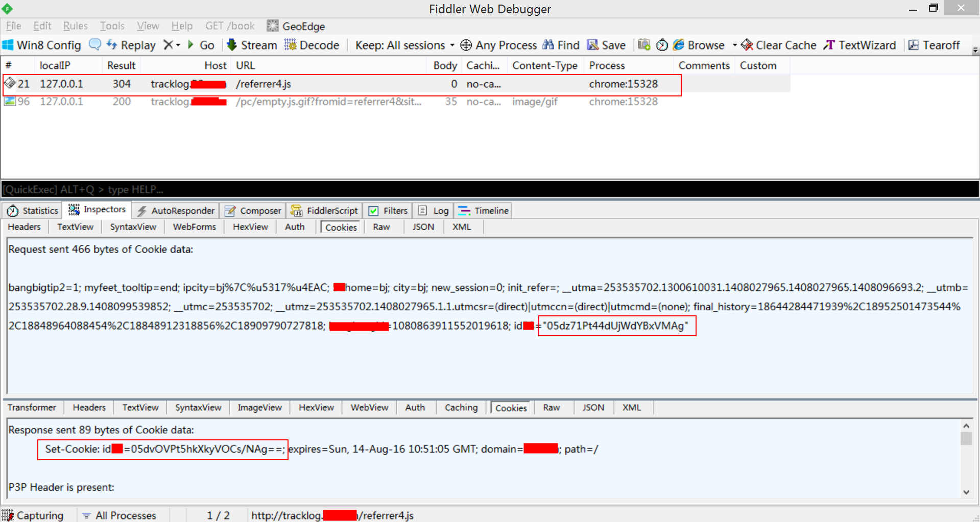Open the Help menu
980x522 pixels.
(x=182, y=26)
